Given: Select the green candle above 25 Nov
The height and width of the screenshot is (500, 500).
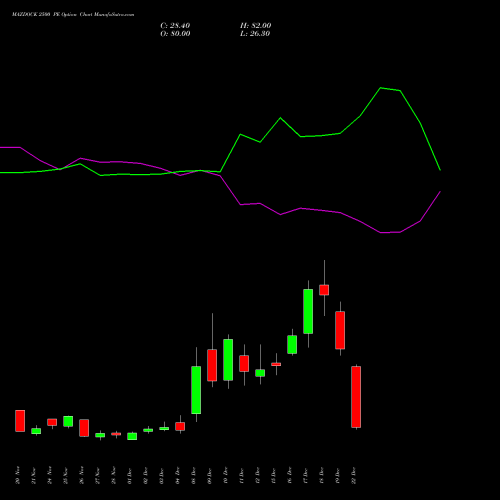Looking at the screenshot, I should [x=68, y=421].
